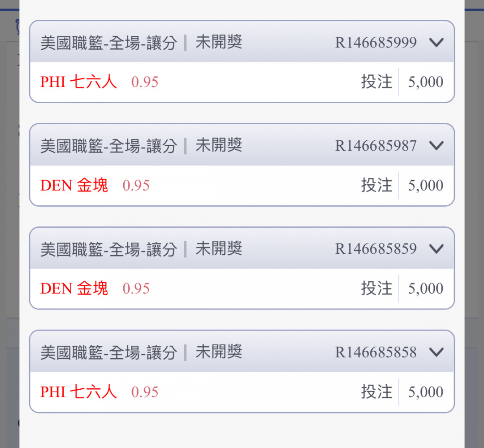Expand bet slip R146685987 chevron
Viewport: 484px width, 448px height.
point(436,146)
